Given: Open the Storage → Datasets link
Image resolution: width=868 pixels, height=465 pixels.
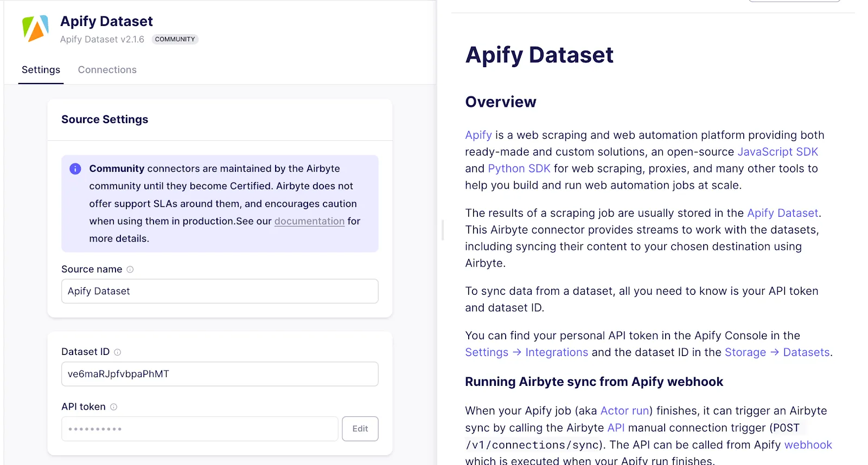Looking at the screenshot, I should [777, 352].
